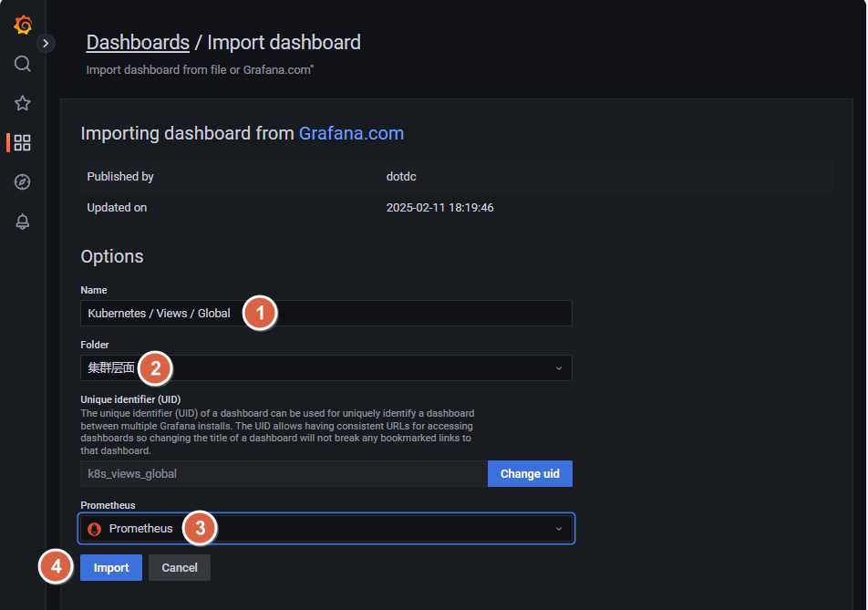Click the Unique identifier (UID) label
The height and width of the screenshot is (610, 868).
130,399
